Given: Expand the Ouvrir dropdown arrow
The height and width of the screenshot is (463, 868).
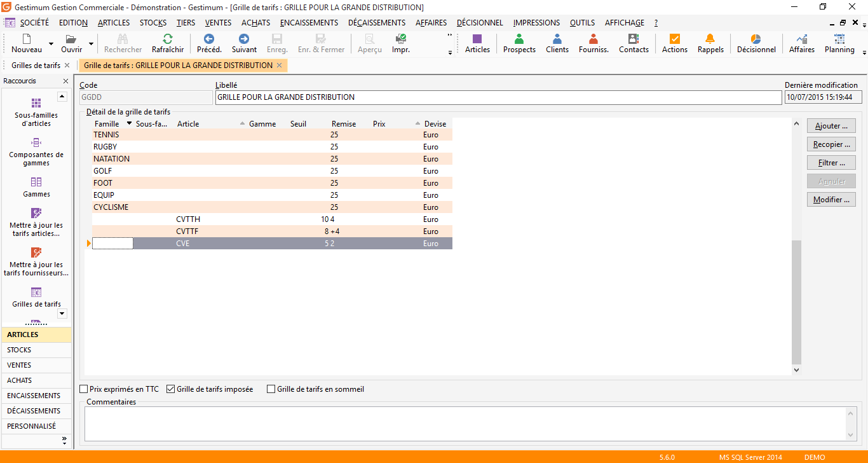Looking at the screenshot, I should (x=92, y=44).
